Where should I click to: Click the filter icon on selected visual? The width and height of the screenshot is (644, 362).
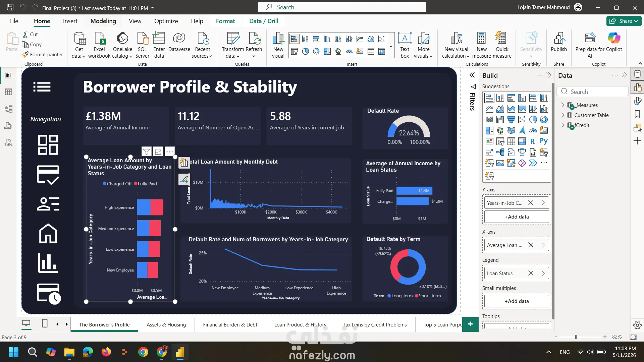coord(147,152)
